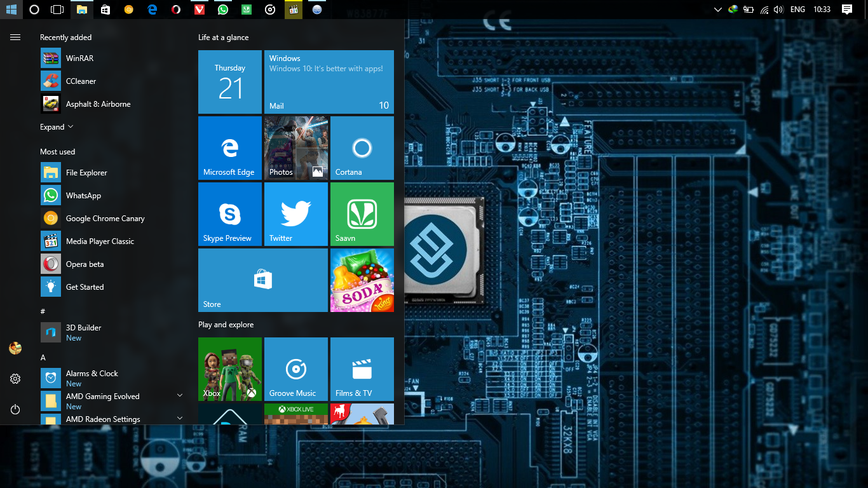The height and width of the screenshot is (488, 868).
Task: Open the Twitter tile
Action: point(296,214)
